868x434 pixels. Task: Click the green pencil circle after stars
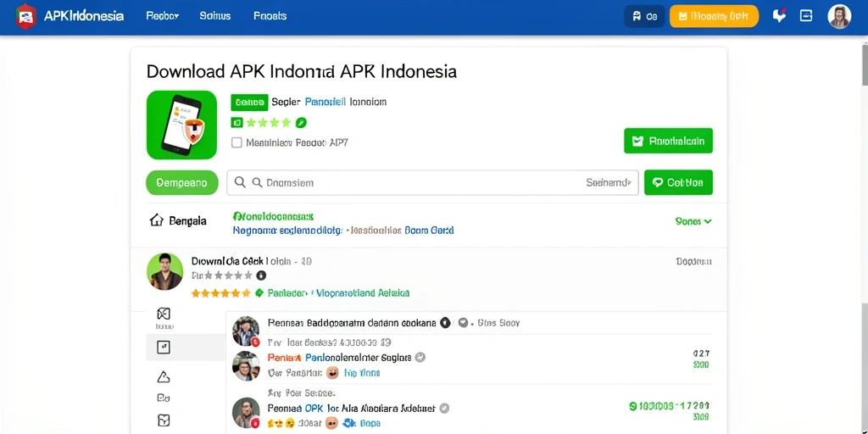pyautogui.click(x=301, y=123)
